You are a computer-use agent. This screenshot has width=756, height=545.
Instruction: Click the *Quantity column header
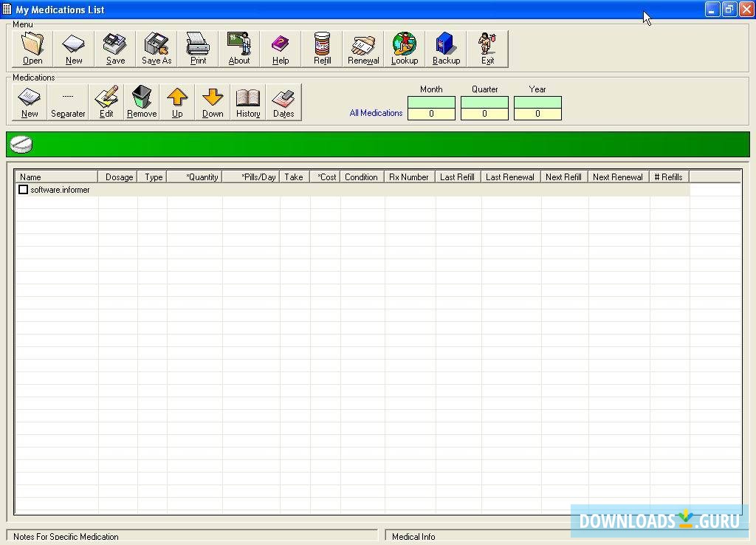(x=194, y=177)
